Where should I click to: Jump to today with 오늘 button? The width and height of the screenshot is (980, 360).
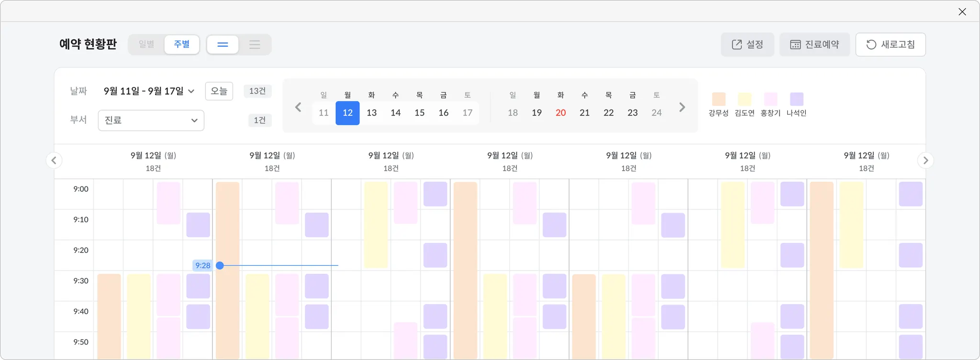219,91
